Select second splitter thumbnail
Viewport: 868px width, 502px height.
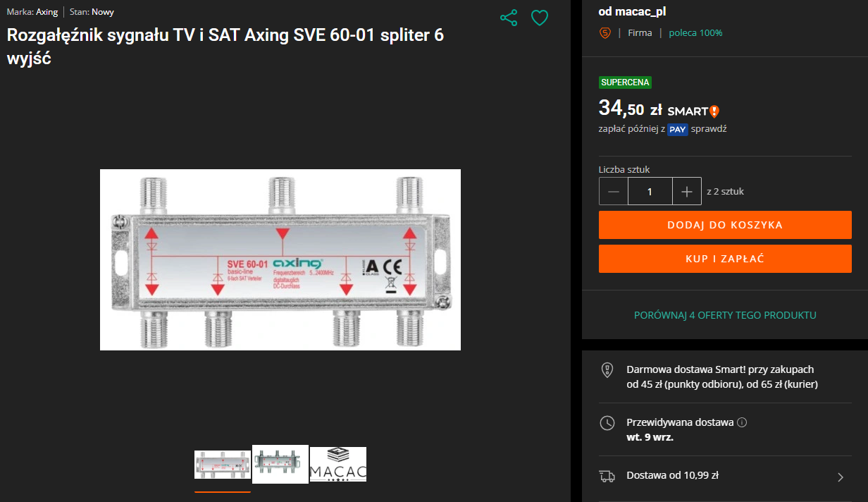coord(280,464)
